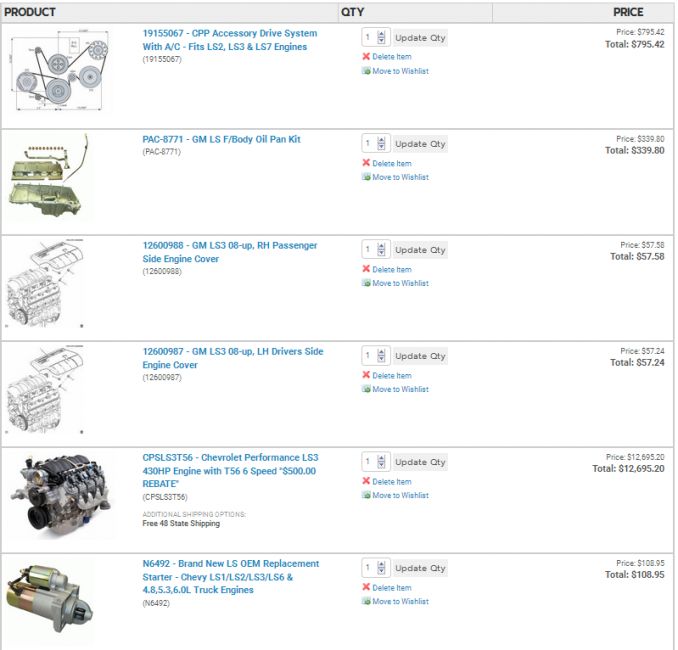This screenshot has width=678, height=650.
Task: Open the N6492 OEM Replacement Starter link
Action: [x=230, y=576]
